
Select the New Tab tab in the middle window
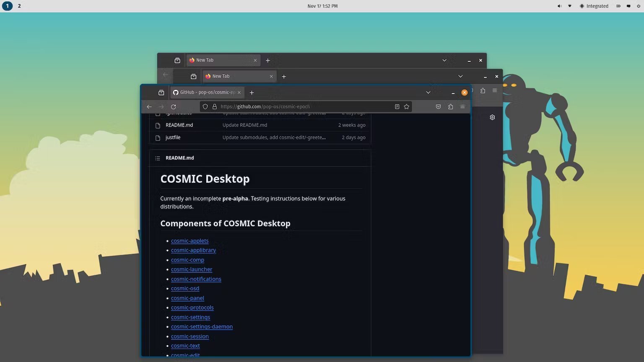point(239,76)
